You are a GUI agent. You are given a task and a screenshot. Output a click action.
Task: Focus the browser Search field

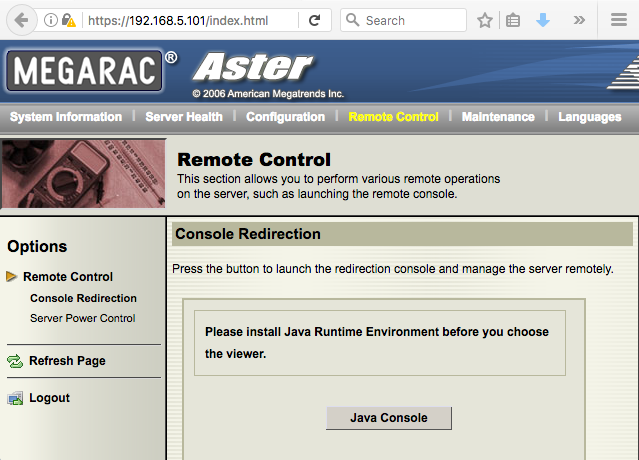(x=403, y=20)
